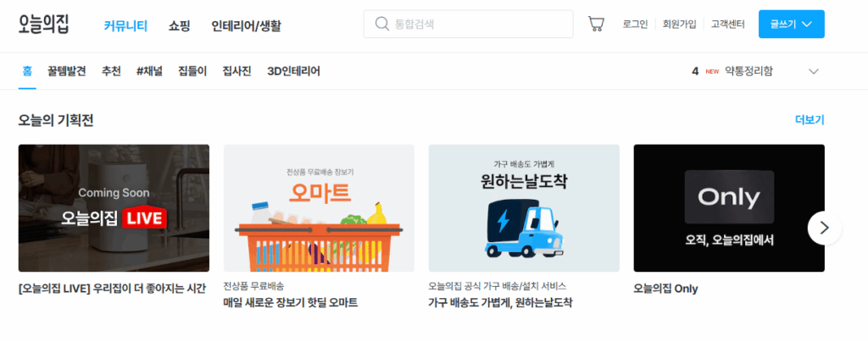Click the 회원가입 link

(x=679, y=25)
